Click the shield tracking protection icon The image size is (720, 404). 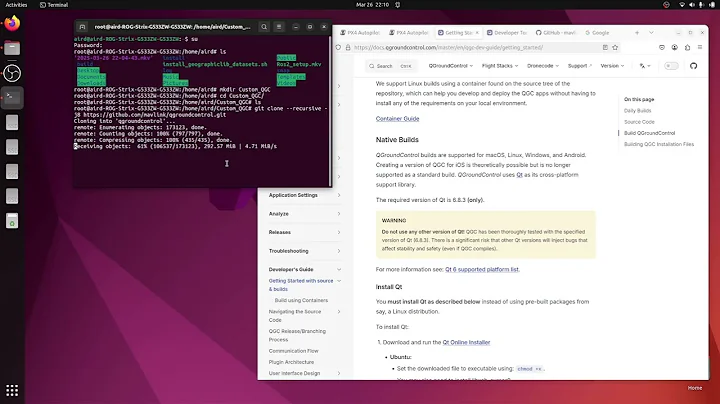pyautogui.click(x=338, y=47)
